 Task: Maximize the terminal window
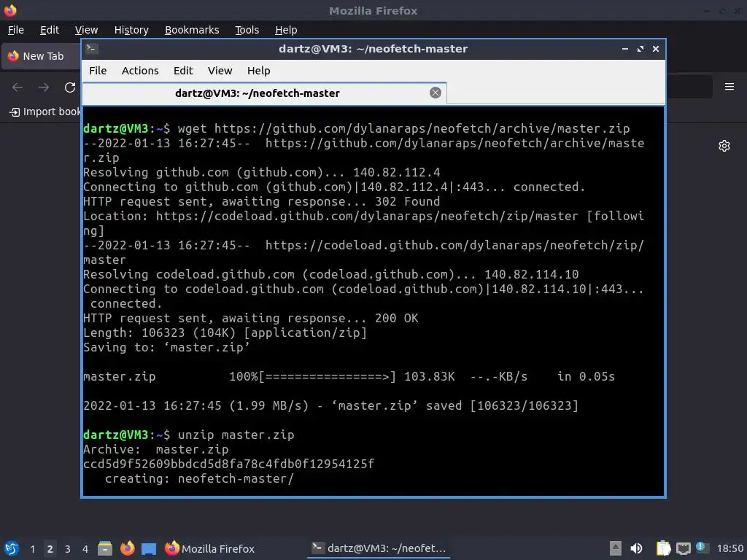click(x=640, y=49)
